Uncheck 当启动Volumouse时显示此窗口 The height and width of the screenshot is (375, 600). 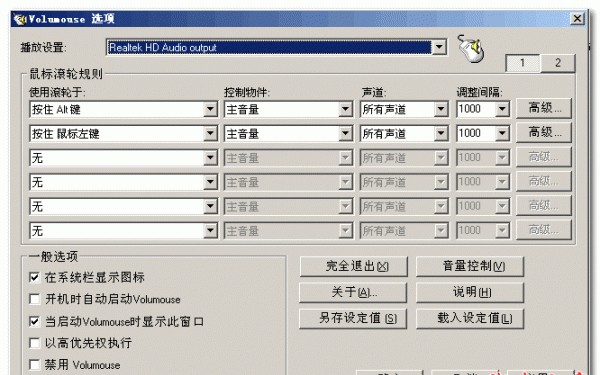(x=34, y=321)
